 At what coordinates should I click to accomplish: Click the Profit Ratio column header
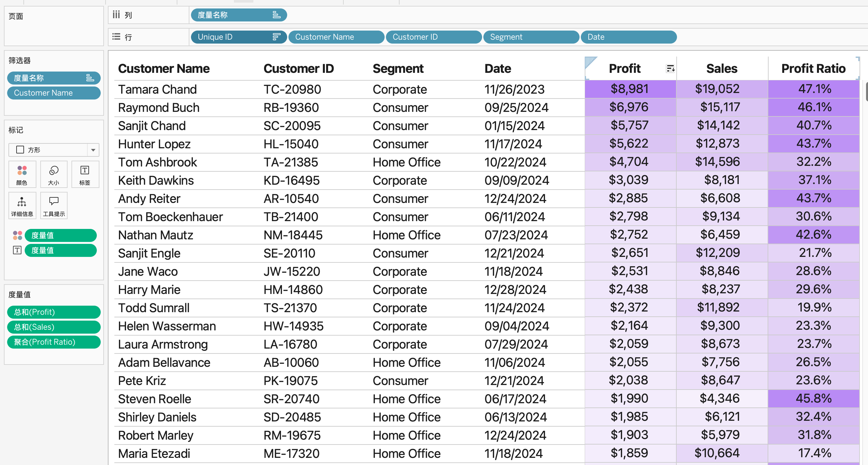point(813,69)
